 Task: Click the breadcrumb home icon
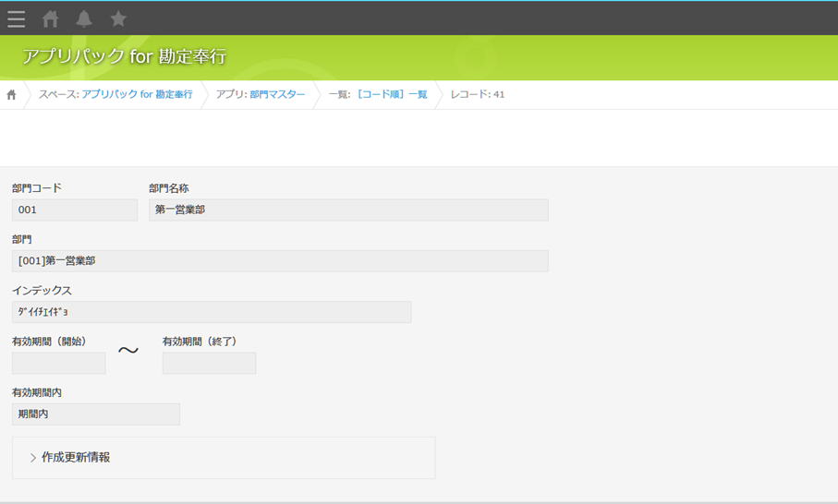11,95
